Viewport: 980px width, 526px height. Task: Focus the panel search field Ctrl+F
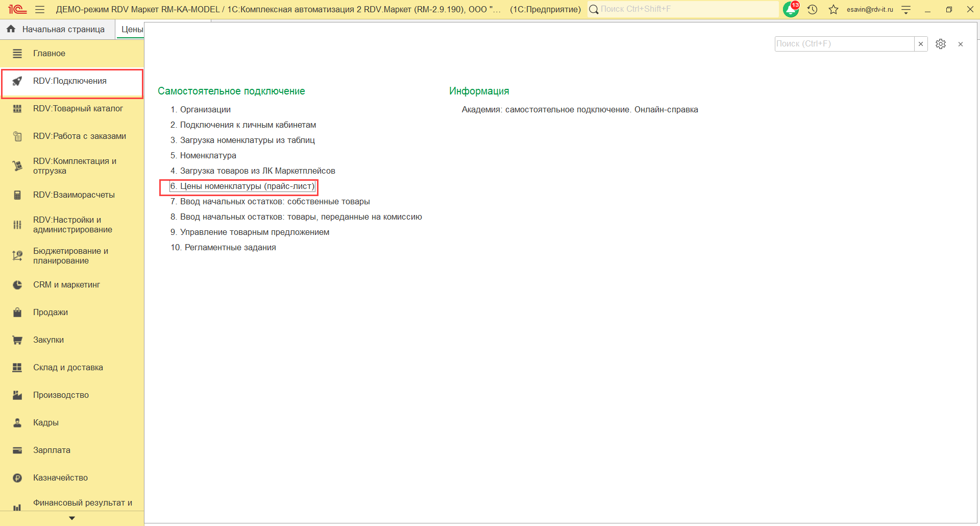[x=844, y=44]
